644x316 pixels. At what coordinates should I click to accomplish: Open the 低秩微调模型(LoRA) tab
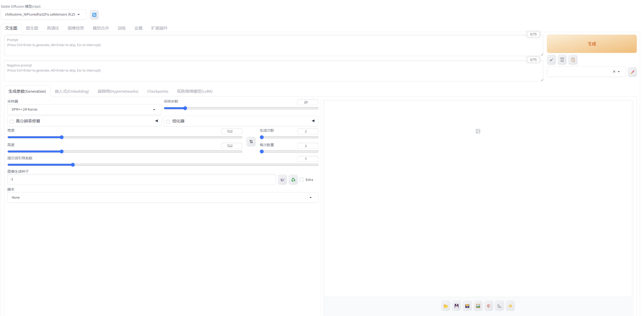195,91
